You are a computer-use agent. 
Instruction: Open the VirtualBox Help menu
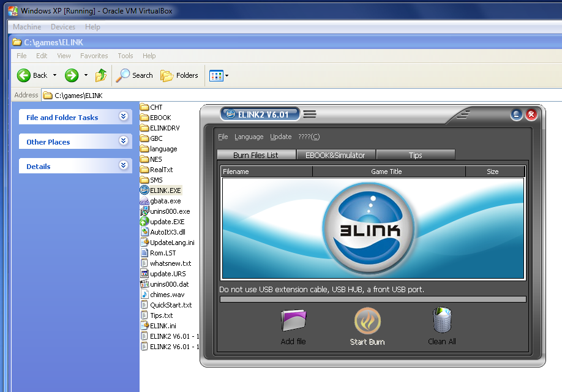click(92, 27)
